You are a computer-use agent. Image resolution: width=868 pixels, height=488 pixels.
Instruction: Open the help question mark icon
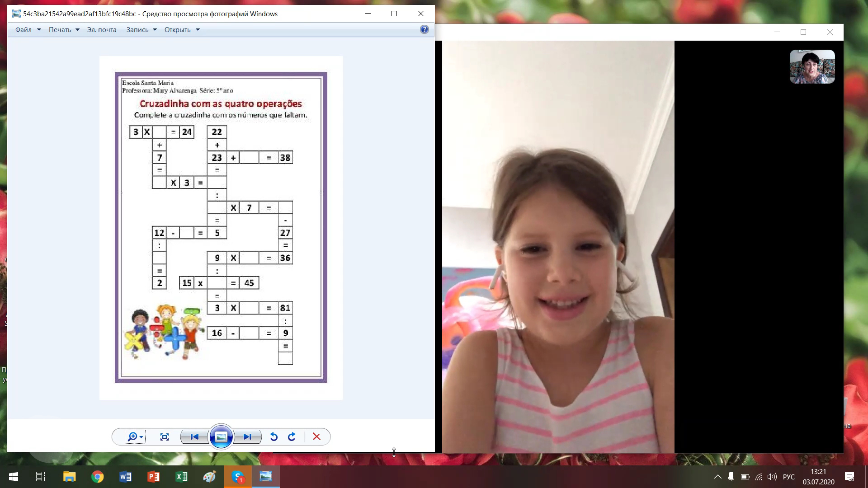click(x=424, y=29)
